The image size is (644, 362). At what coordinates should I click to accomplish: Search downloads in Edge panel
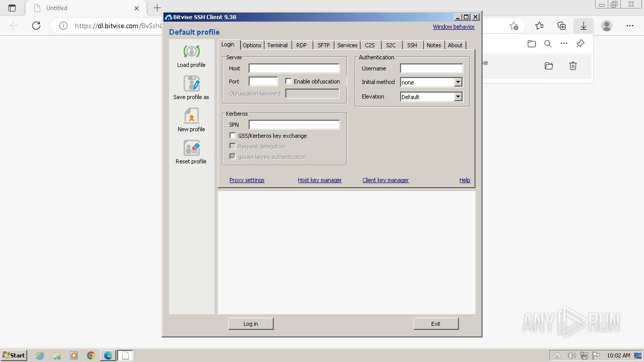548,44
